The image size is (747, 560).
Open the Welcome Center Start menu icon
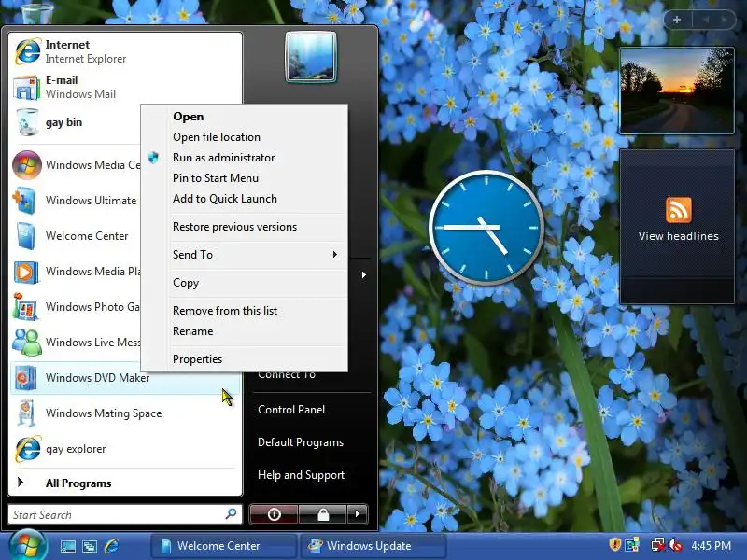click(26, 236)
